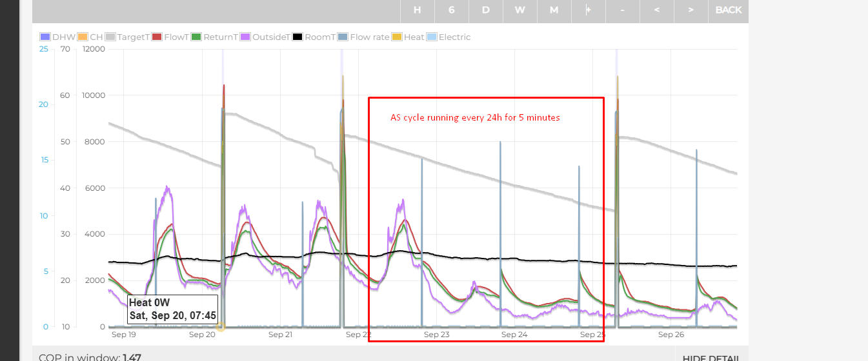This screenshot has height=361, width=868.
Task: Click HIDE DETAIL to collapse details
Action: click(711, 358)
